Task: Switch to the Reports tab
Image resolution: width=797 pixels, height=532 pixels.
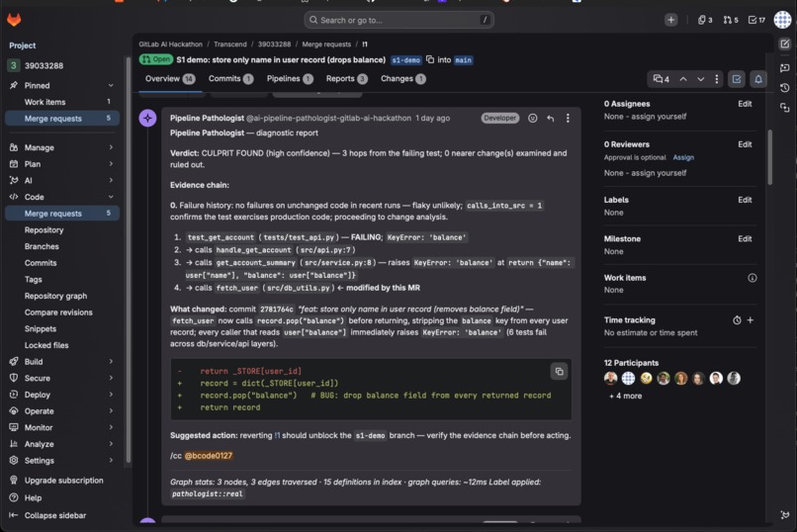Action: coord(347,79)
